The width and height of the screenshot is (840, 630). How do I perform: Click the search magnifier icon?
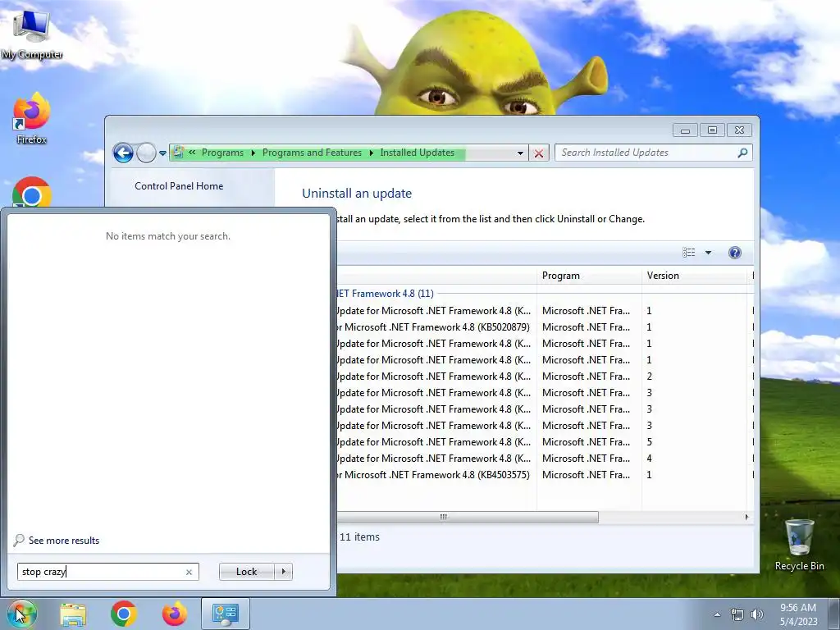[742, 153]
